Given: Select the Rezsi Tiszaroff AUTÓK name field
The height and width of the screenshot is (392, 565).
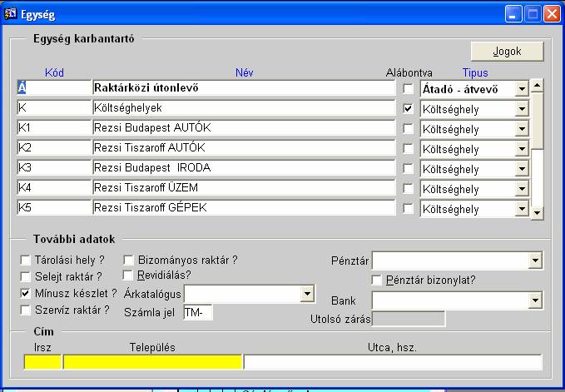Looking at the screenshot, I should point(244,147).
